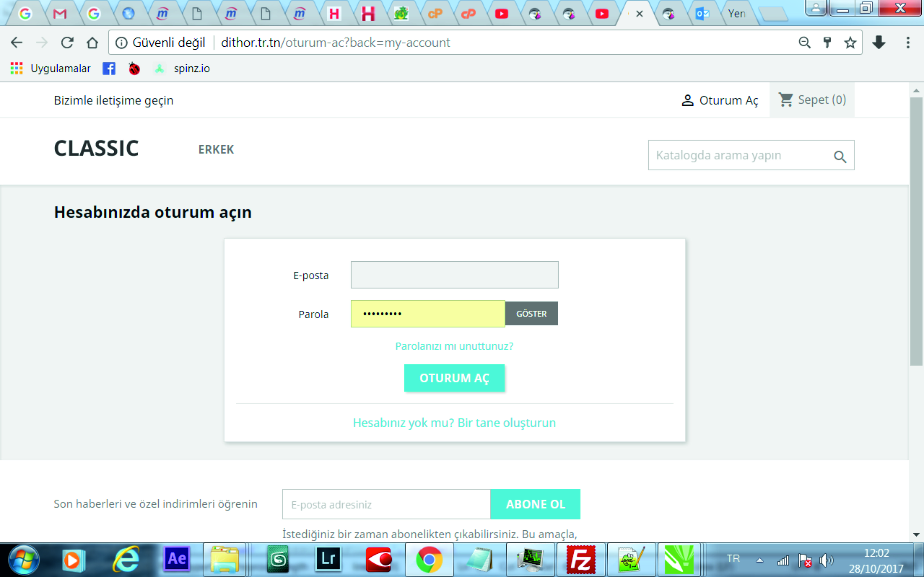Close the current active tab
The height and width of the screenshot is (577, 924).
point(640,14)
